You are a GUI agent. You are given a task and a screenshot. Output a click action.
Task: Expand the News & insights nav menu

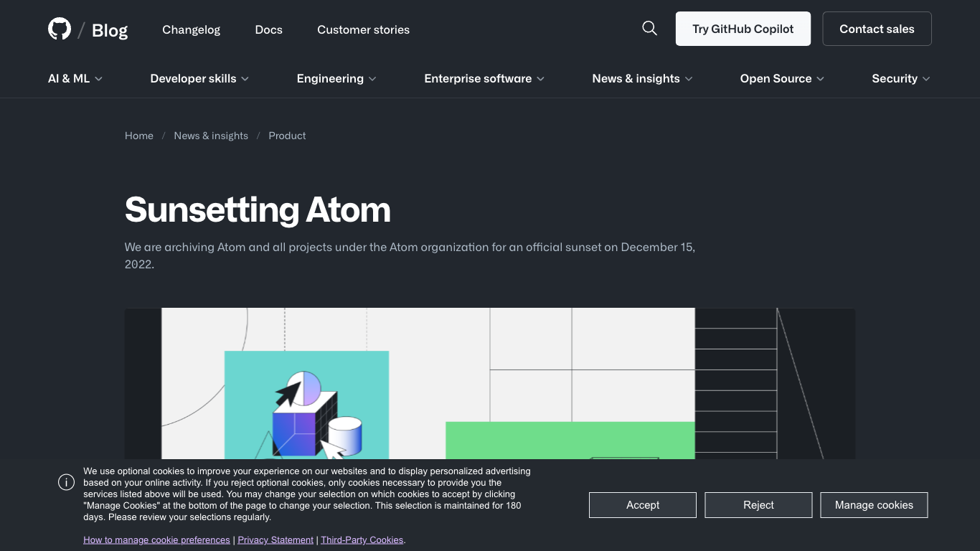(x=642, y=78)
